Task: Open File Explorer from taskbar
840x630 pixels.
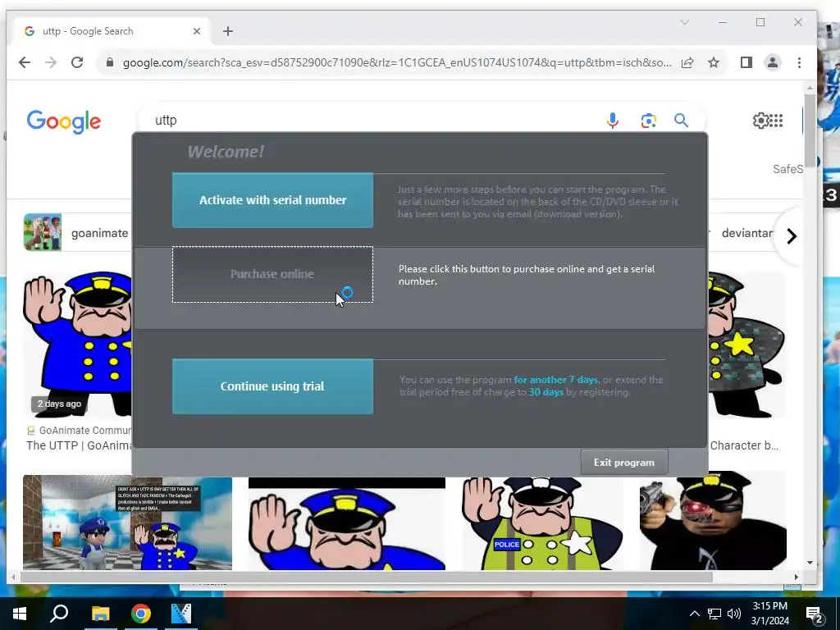Action: 100,614
